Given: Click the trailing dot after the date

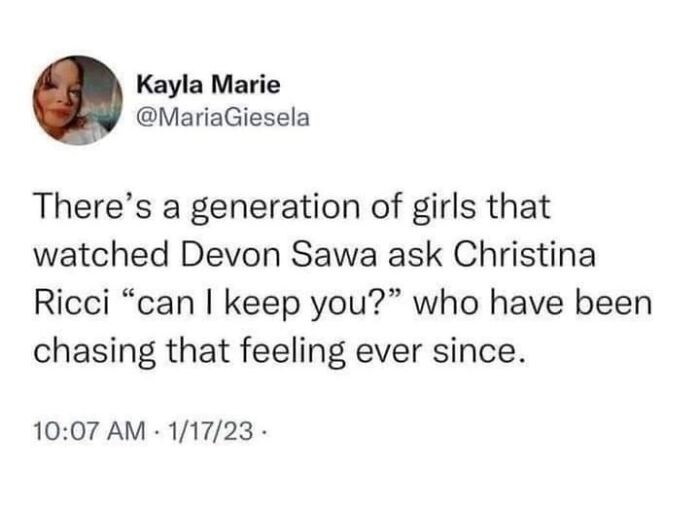Looking at the screenshot, I should [x=264, y=432].
